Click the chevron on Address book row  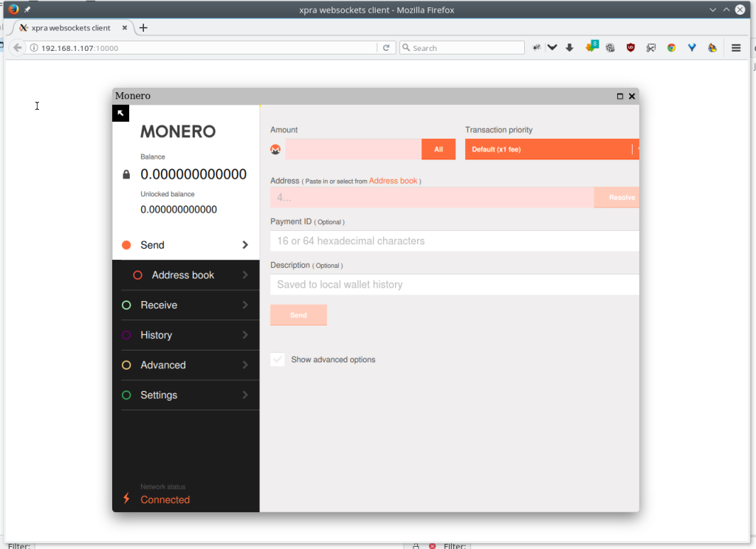(245, 275)
